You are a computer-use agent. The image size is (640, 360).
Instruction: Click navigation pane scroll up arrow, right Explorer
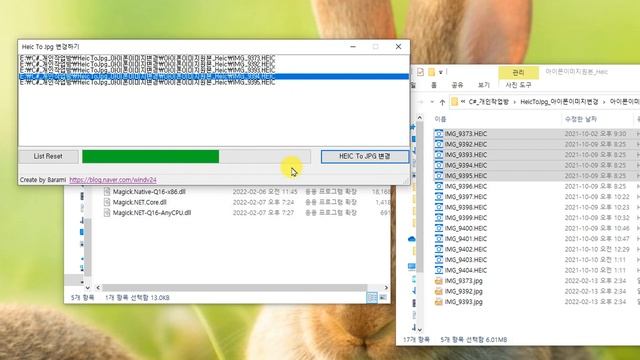(x=420, y=118)
